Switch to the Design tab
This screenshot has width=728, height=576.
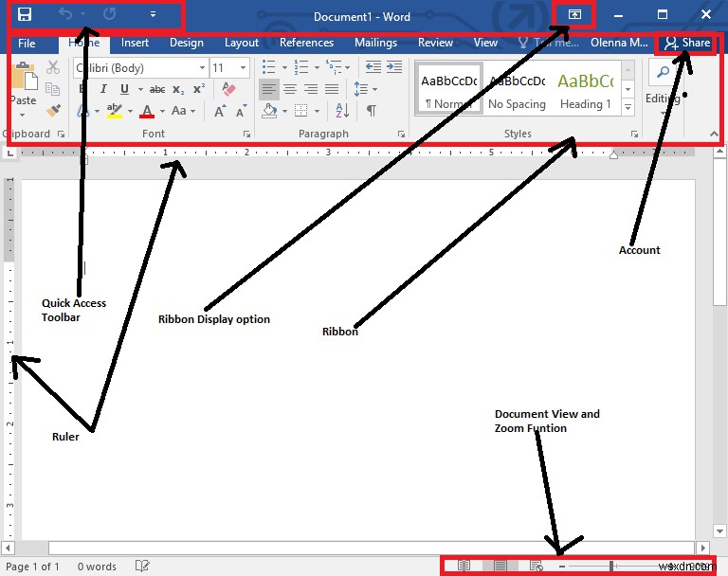187,43
